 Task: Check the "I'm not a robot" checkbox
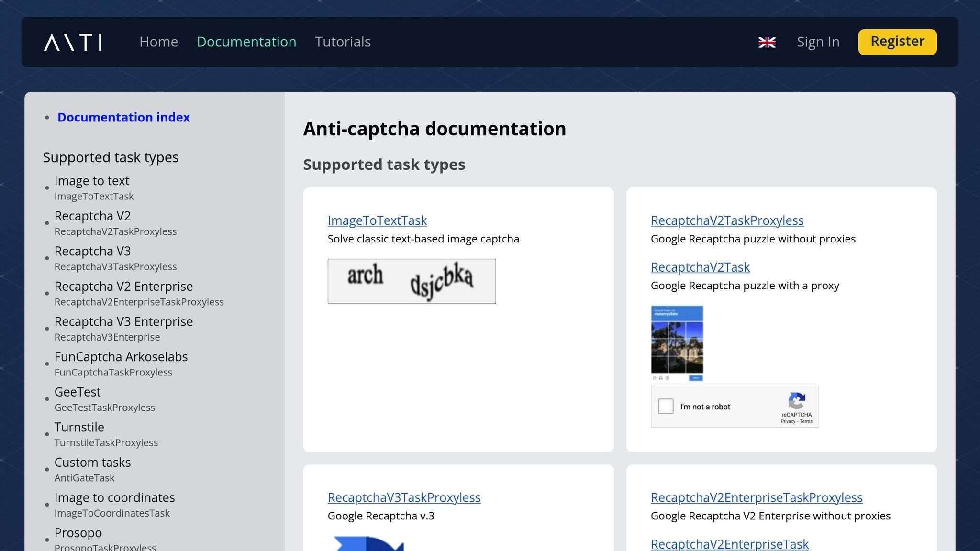(x=666, y=407)
